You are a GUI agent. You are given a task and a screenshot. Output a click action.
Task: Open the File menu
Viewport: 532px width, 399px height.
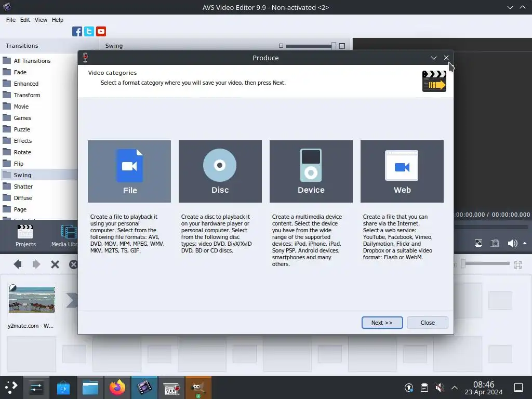(11, 20)
